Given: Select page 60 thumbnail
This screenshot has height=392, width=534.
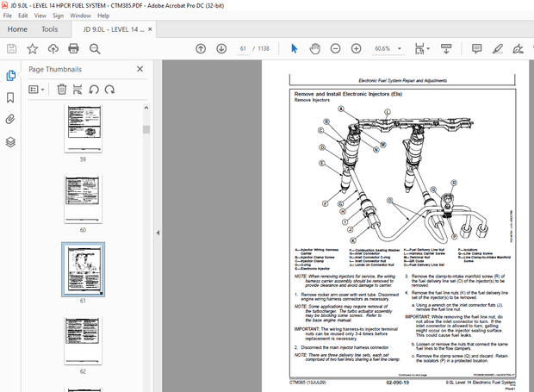Looking at the screenshot, I should coord(83,199).
